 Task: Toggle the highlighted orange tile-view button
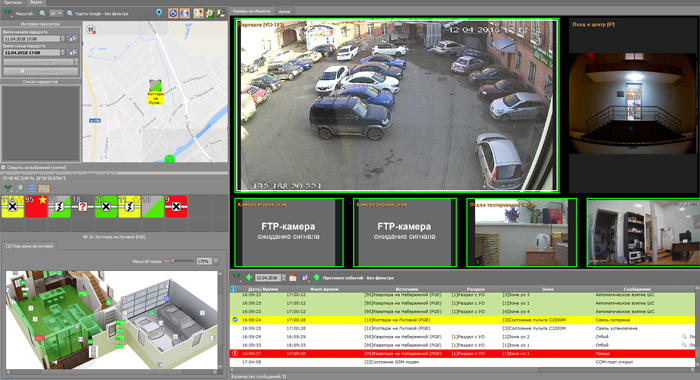pos(44,188)
